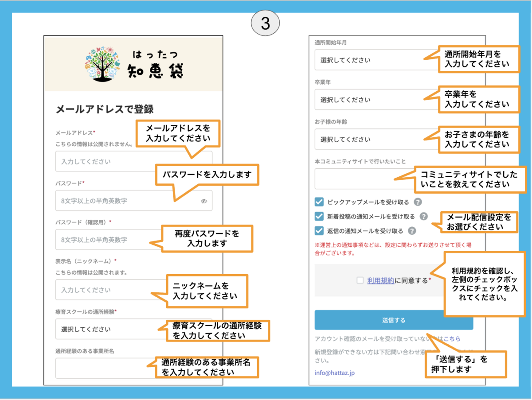
Task: Click the メールアドレス input field
Action: 102,162
